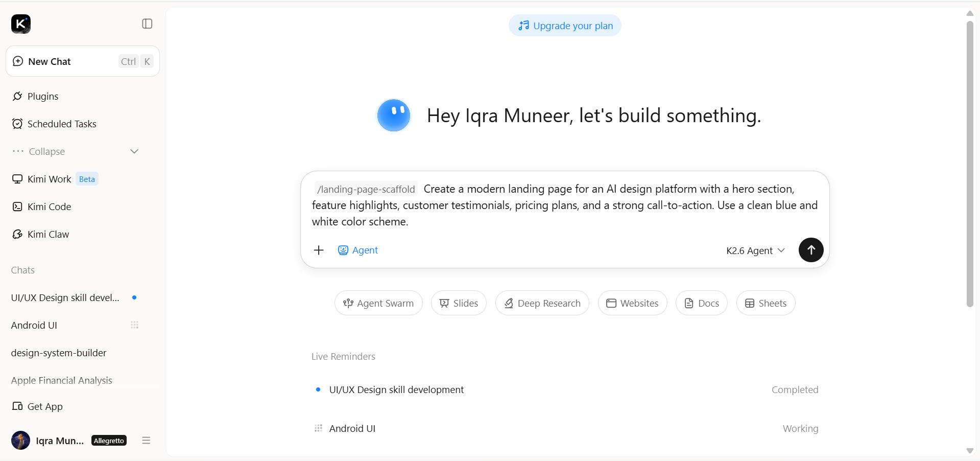Click the New Chat plus icon
The width and height of the screenshot is (980, 461).
18,61
